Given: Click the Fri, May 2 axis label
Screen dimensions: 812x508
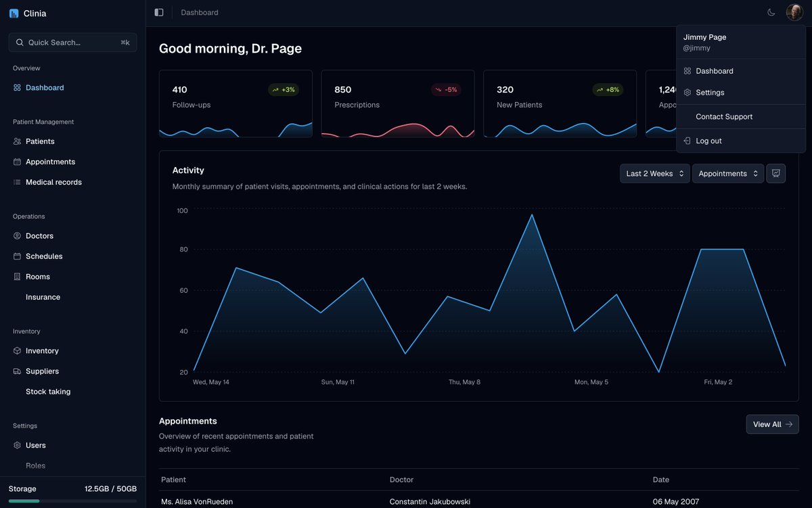Looking at the screenshot, I should coord(718,382).
